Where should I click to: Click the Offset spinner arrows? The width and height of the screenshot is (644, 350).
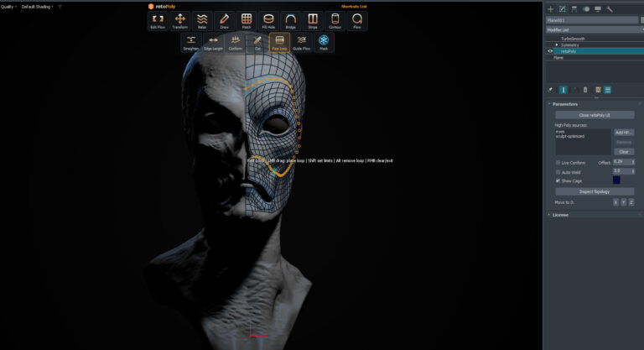(632, 162)
